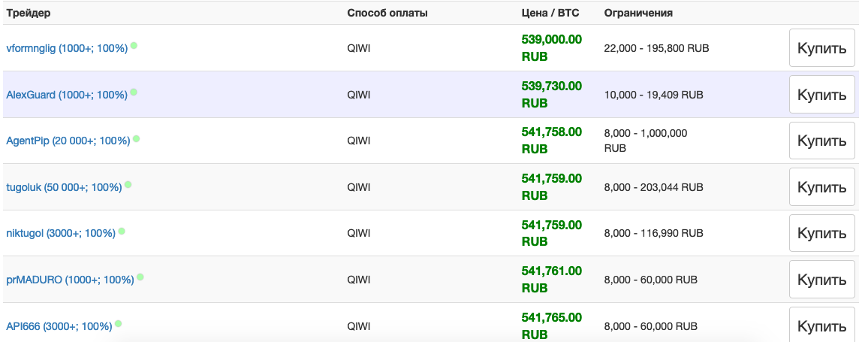Click the green status dot after AgentPip
This screenshot has height=342, width=868.
click(136, 138)
